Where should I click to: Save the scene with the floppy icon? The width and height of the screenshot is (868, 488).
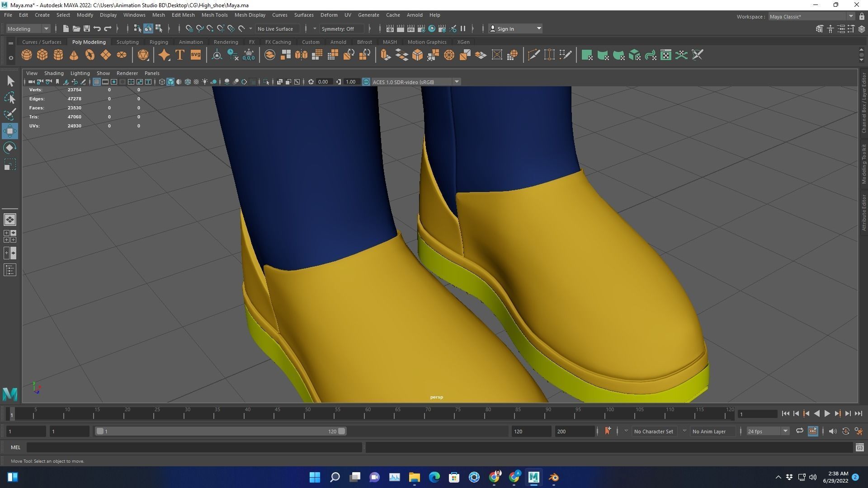click(x=87, y=29)
